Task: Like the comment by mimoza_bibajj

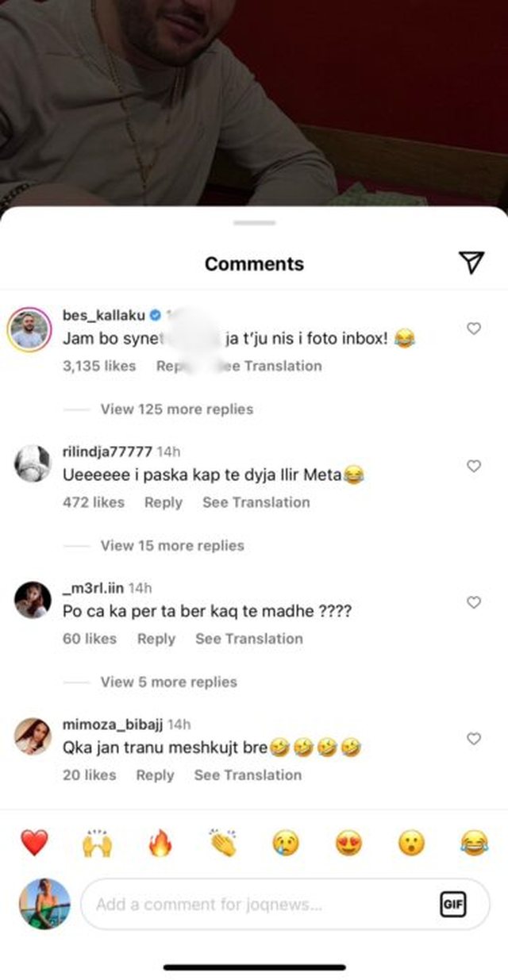Action: (474, 739)
